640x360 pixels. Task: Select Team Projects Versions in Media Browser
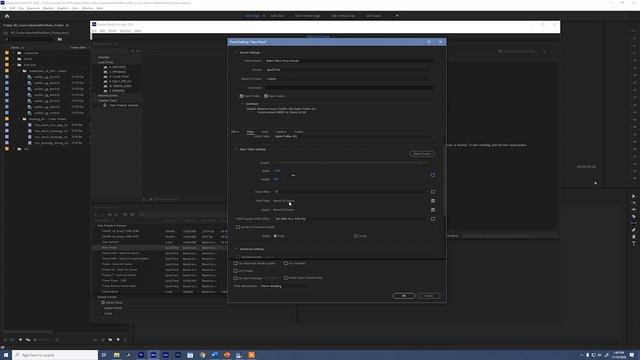pos(124,105)
